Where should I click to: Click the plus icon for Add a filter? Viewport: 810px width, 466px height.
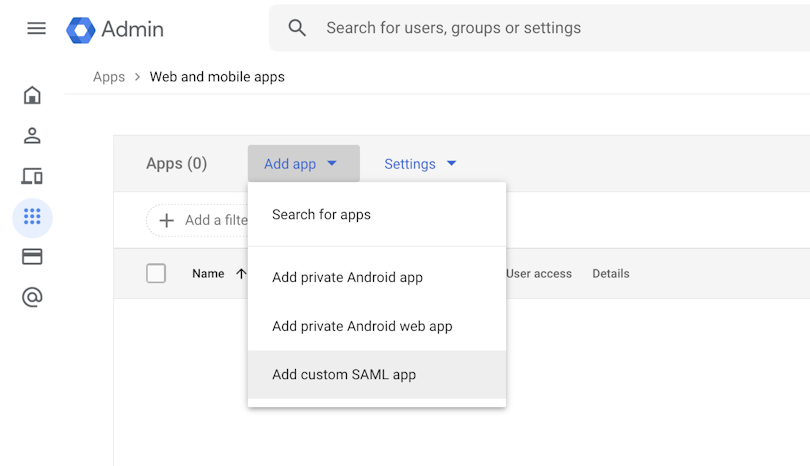click(166, 221)
